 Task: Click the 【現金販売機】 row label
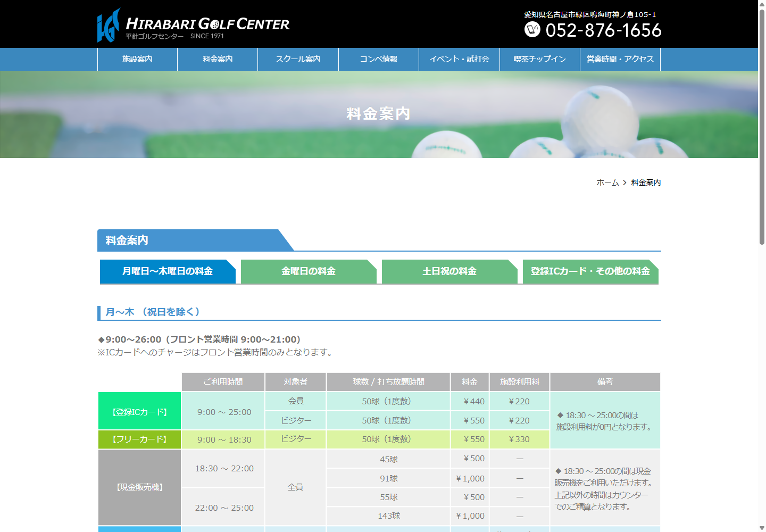point(140,487)
